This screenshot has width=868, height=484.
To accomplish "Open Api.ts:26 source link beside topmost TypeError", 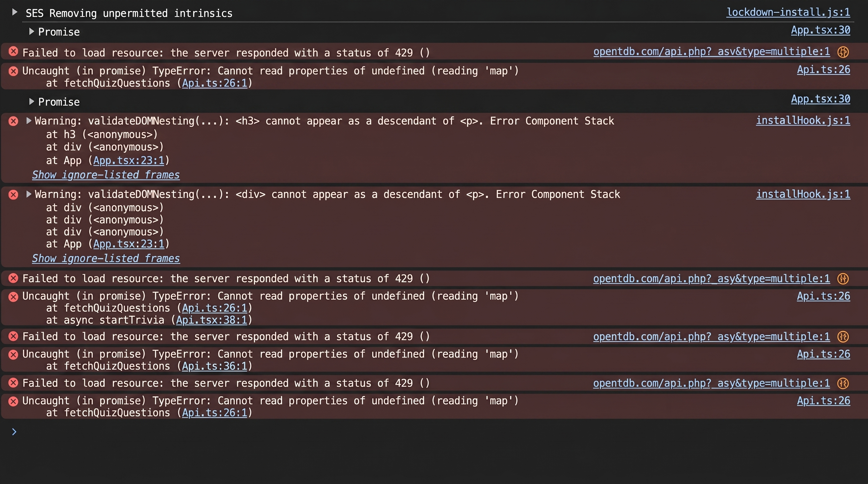I will click(x=824, y=70).
